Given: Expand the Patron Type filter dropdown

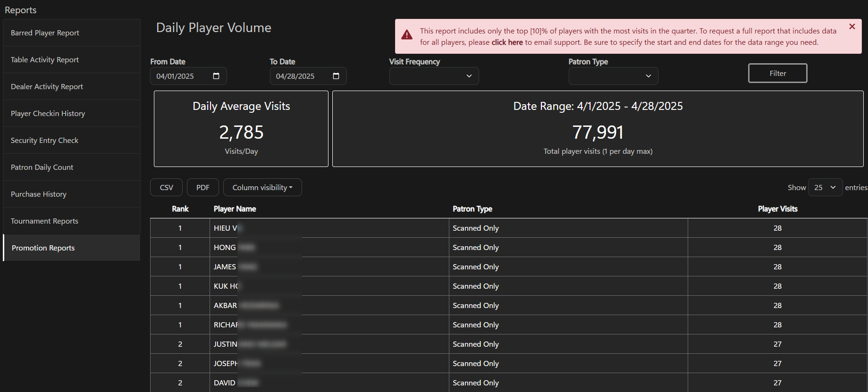Looking at the screenshot, I should click(613, 76).
